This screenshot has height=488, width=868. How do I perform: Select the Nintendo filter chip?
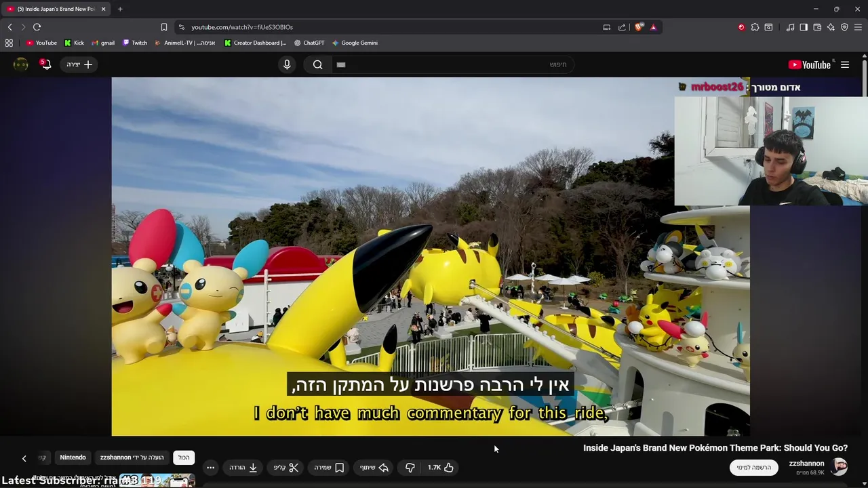click(x=73, y=457)
